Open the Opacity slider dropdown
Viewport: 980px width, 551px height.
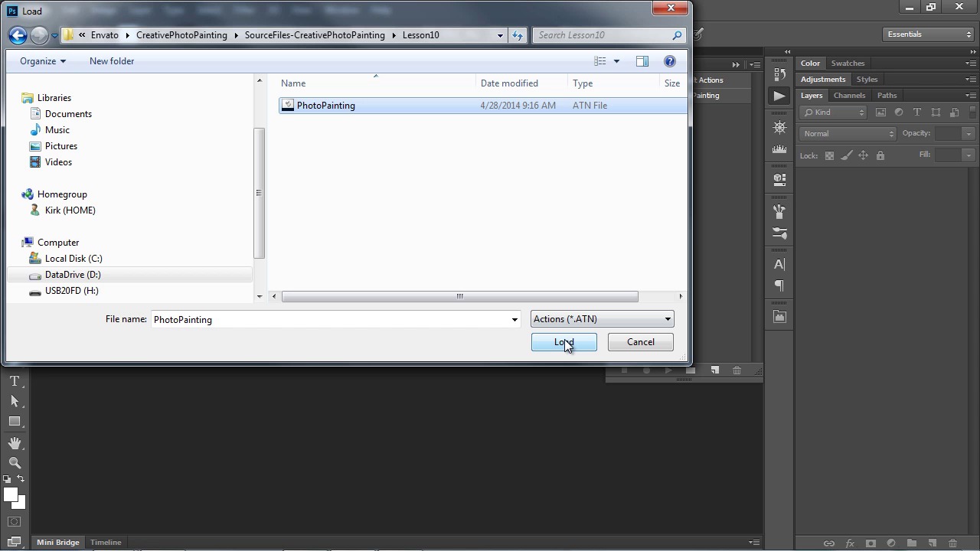(969, 134)
